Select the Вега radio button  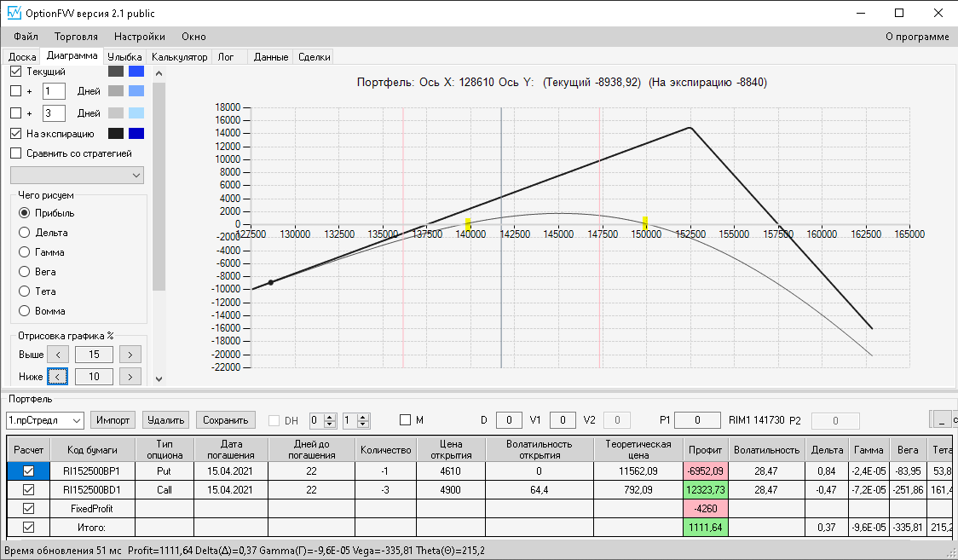pyautogui.click(x=25, y=272)
